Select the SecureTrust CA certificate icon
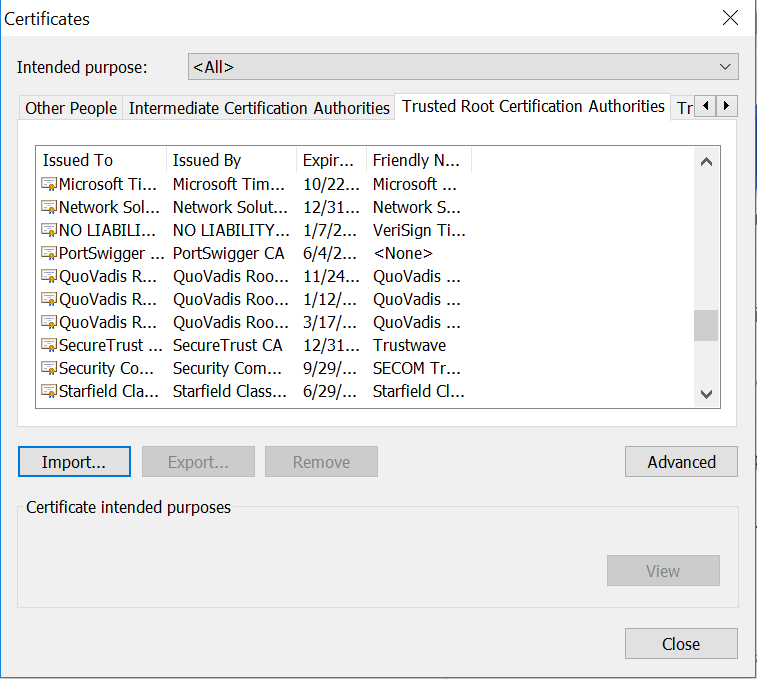 click(48, 345)
